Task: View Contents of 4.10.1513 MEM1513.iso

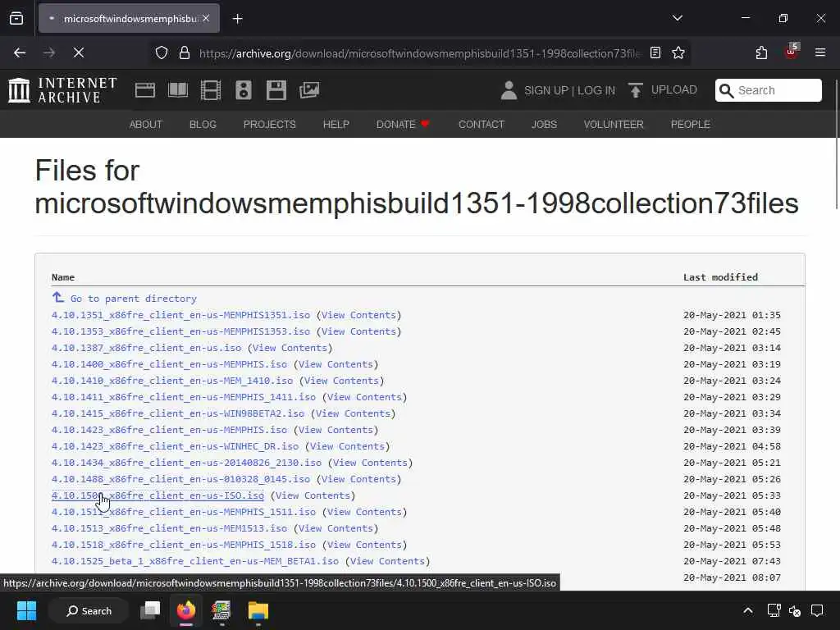Action: point(336,528)
